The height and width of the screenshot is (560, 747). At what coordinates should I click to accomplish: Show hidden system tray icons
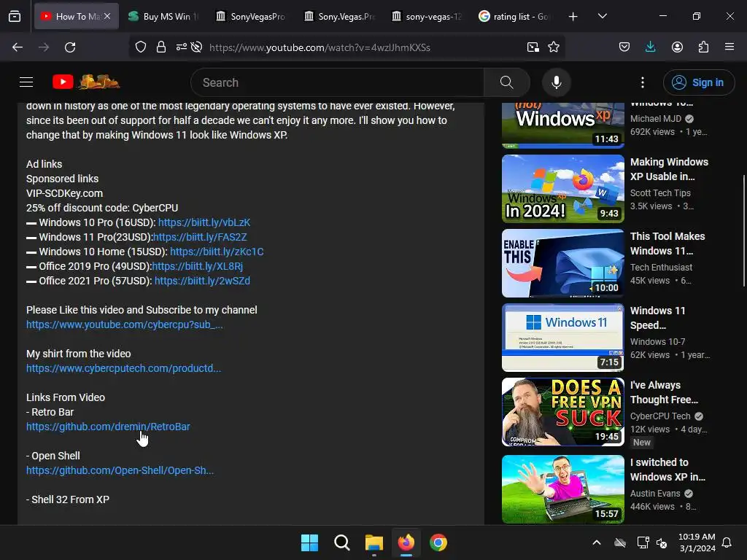pos(597,542)
